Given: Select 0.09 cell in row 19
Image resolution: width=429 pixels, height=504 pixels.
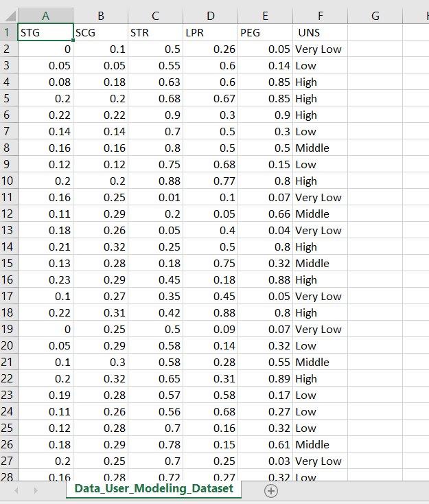Looking at the screenshot, I should pyautogui.click(x=211, y=329).
